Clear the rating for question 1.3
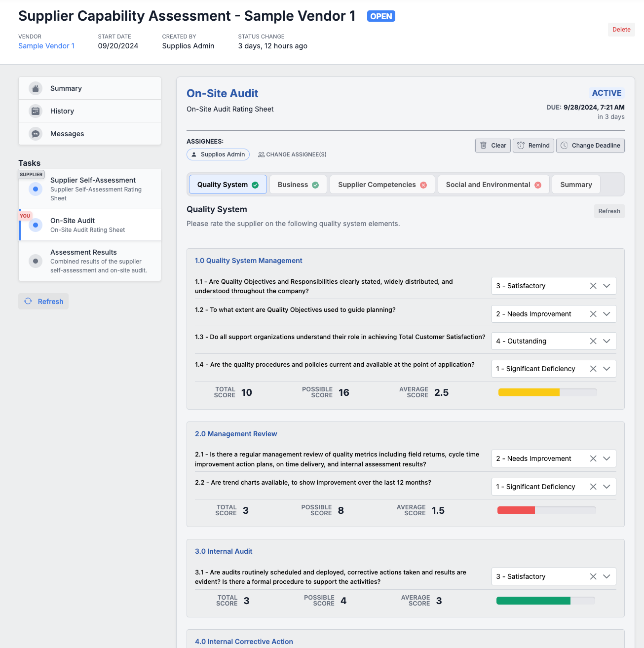This screenshot has height=648, width=644. coord(593,341)
